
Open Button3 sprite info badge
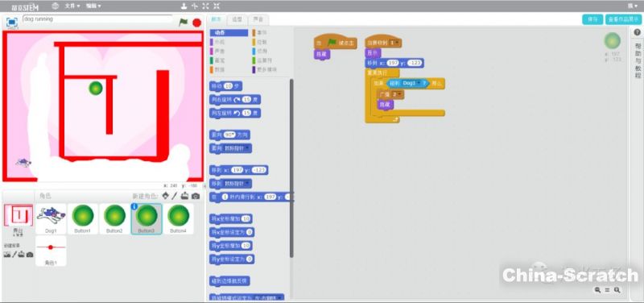[x=134, y=206]
